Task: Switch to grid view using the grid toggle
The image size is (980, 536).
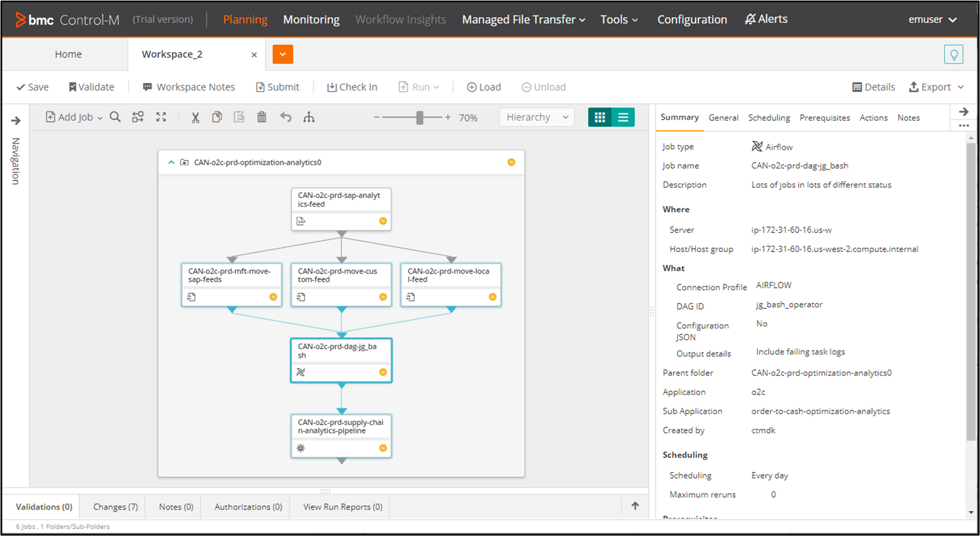Action: 600,117
